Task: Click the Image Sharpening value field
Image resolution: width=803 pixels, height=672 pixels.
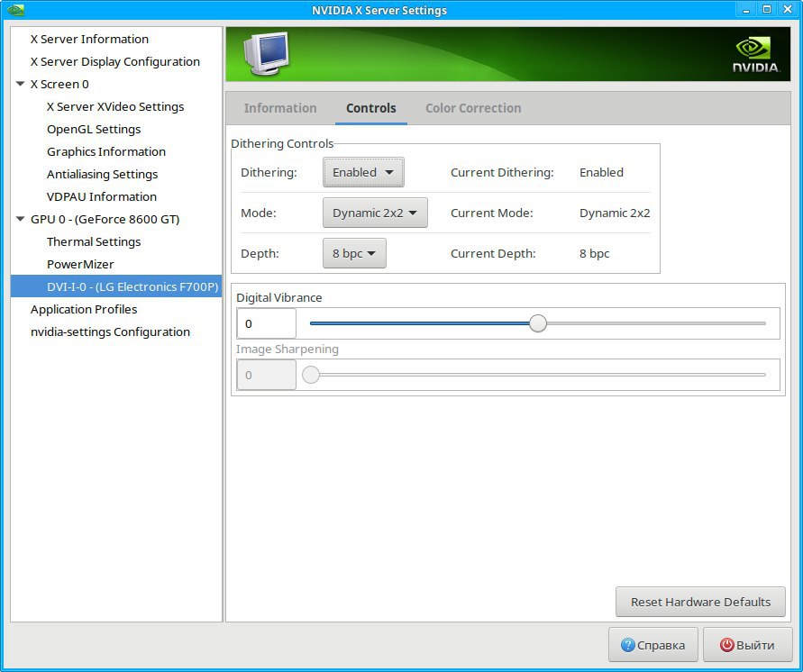Action: click(266, 375)
